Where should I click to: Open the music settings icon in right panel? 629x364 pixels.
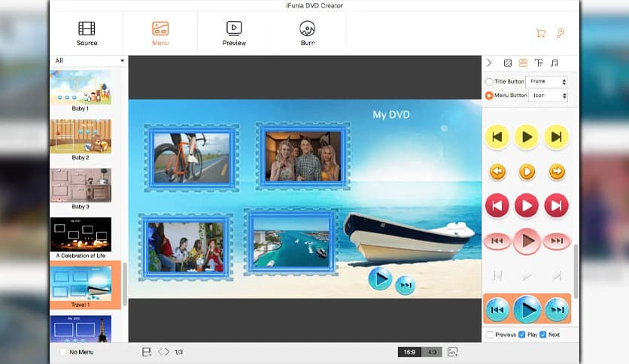pos(555,63)
